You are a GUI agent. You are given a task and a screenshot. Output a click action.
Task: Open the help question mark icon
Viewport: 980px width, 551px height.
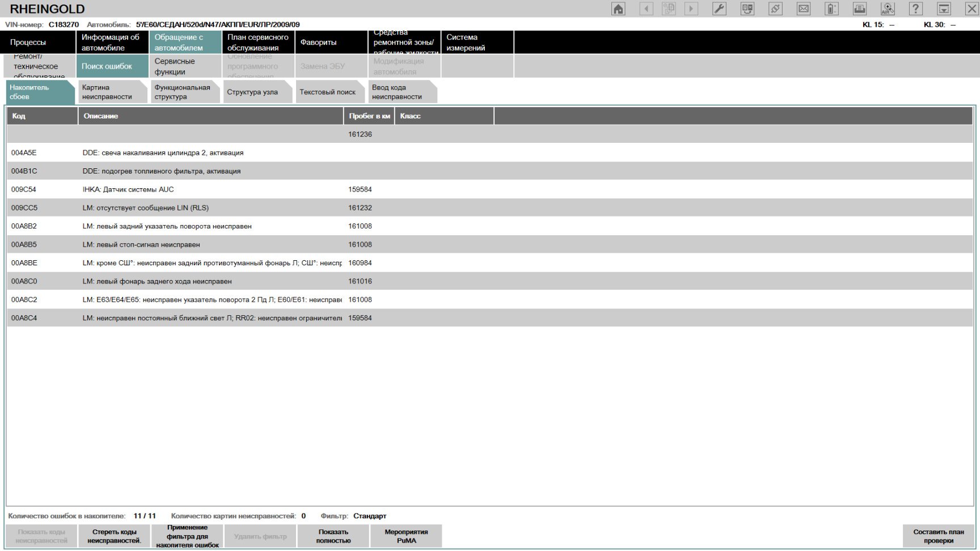[x=915, y=9]
